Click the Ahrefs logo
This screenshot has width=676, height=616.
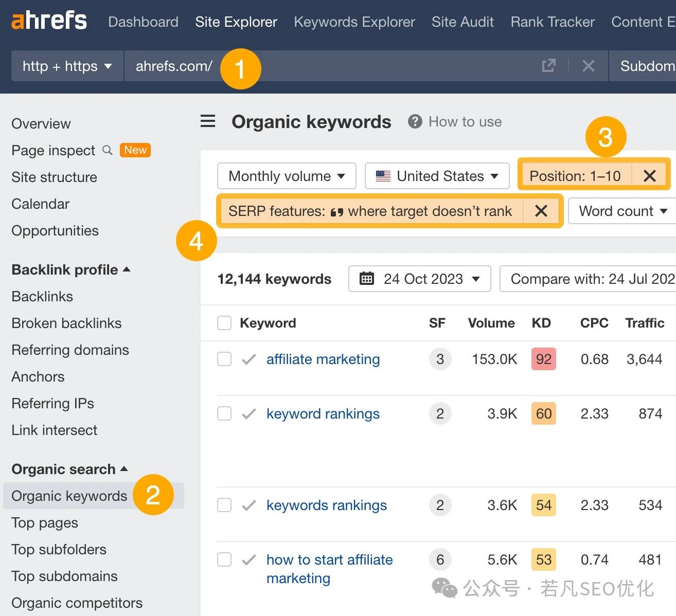coord(49,21)
